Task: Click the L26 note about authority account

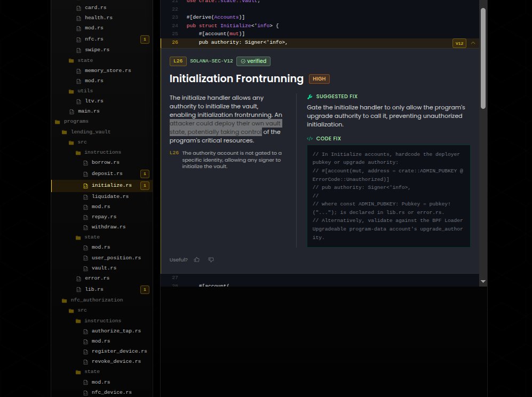Action: (226, 160)
